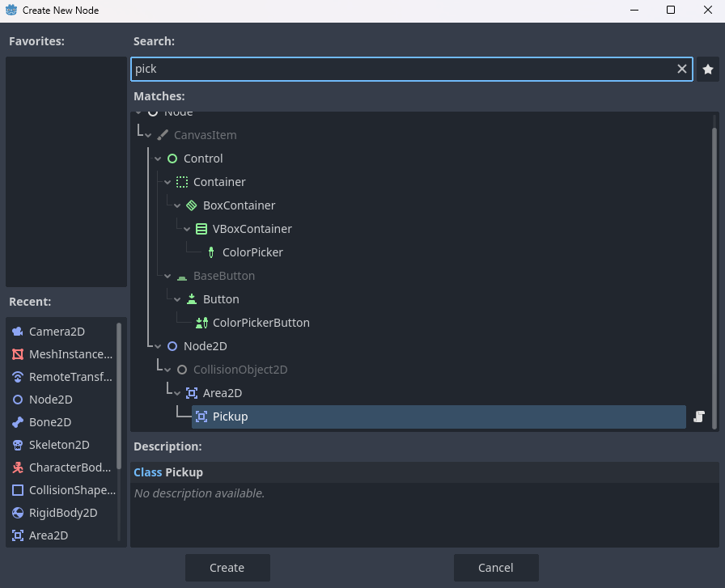Select Camera2D icon in Recent list
725x588 pixels.
tap(18, 332)
